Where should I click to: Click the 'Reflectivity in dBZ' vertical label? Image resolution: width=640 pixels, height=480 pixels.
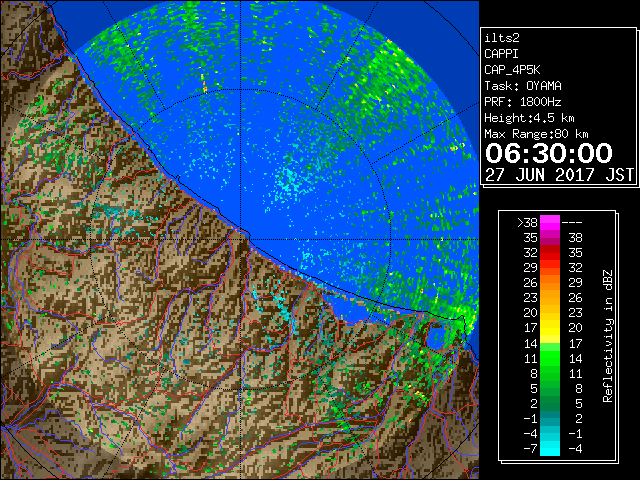[608, 336]
